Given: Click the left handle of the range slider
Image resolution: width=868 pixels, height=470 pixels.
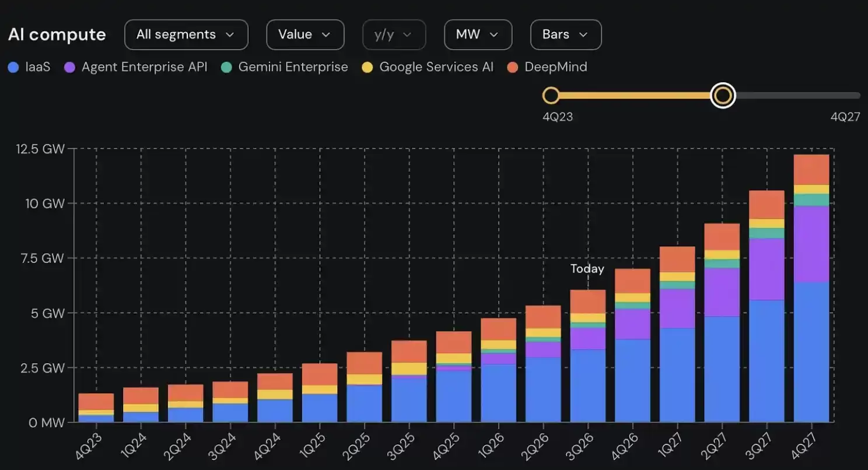Looking at the screenshot, I should [551, 95].
